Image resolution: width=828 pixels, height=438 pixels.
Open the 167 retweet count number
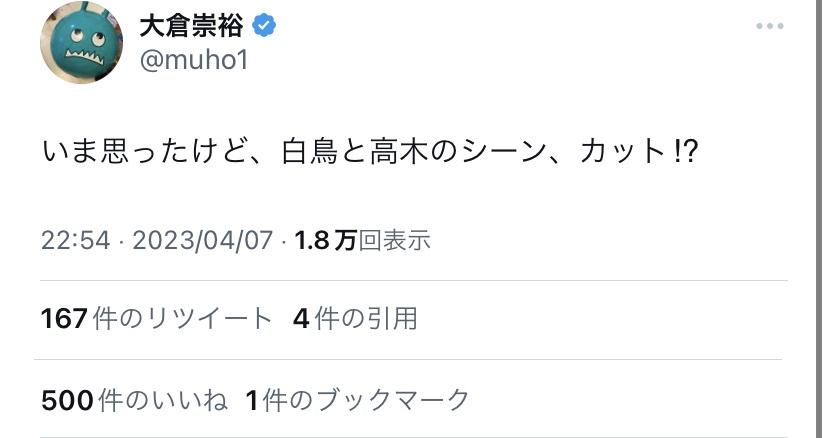point(63,319)
